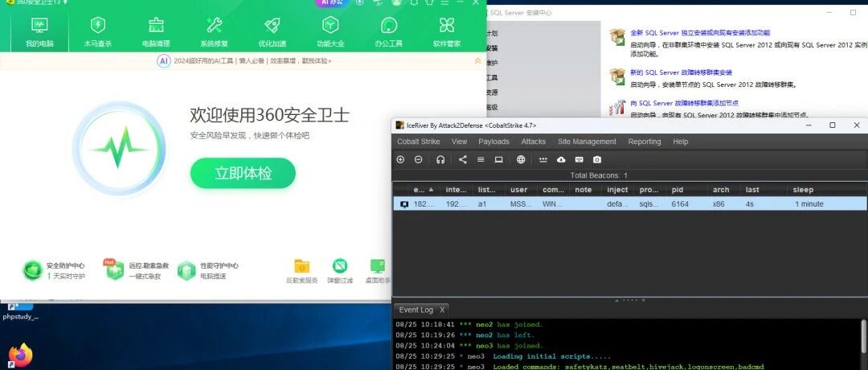Open Cobalt Strike menu
The height and width of the screenshot is (370, 868).
pyautogui.click(x=419, y=142)
